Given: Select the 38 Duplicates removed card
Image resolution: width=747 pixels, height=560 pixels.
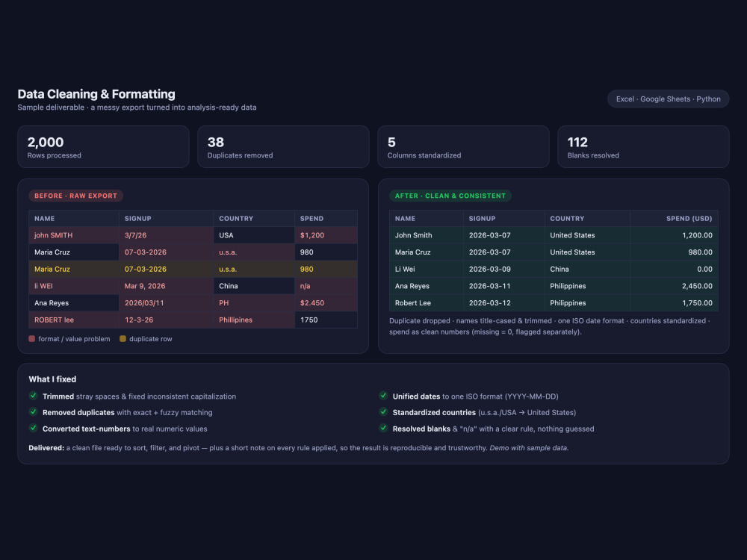Looking at the screenshot, I should [x=283, y=146].
